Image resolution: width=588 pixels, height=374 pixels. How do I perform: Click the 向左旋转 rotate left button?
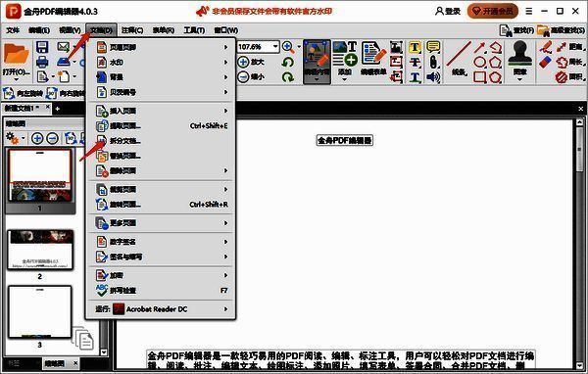pyautogui.click(x=24, y=93)
